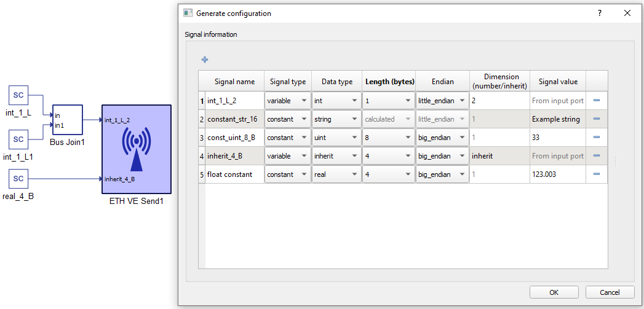The height and width of the screenshot is (309, 644).
Task: Delete the constant_str_16 row with minus icon
Action: pyautogui.click(x=596, y=119)
